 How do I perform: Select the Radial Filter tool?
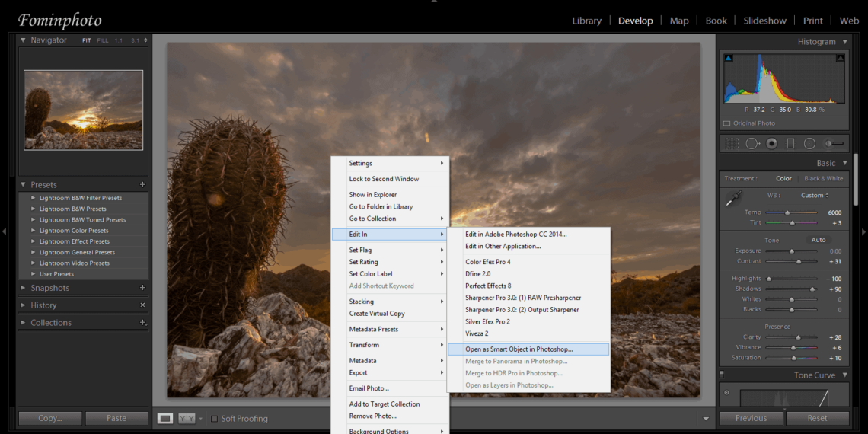click(x=809, y=143)
